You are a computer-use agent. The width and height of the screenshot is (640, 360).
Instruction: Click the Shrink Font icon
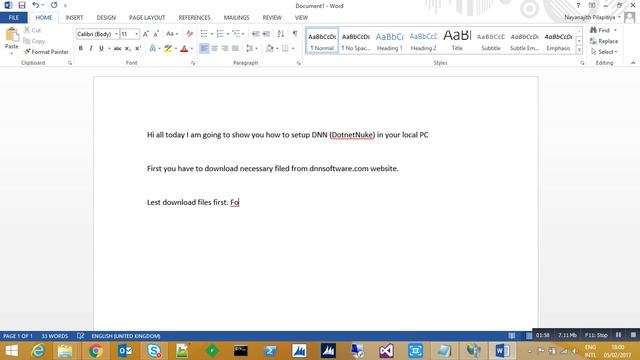click(x=156, y=34)
